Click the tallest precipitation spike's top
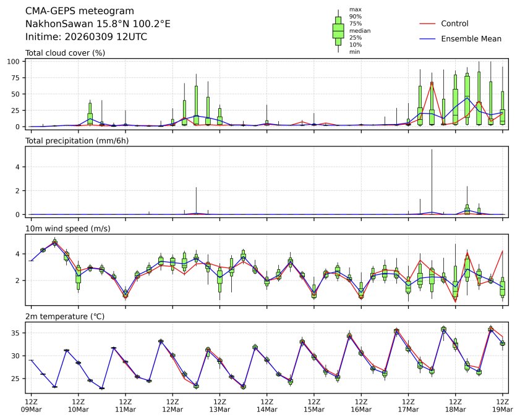 pyautogui.click(x=432, y=150)
